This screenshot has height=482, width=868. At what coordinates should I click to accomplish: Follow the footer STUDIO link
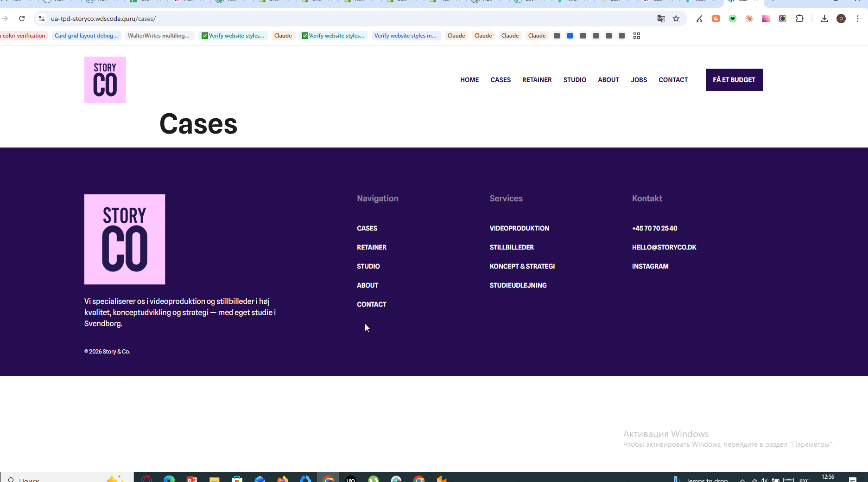(x=368, y=266)
